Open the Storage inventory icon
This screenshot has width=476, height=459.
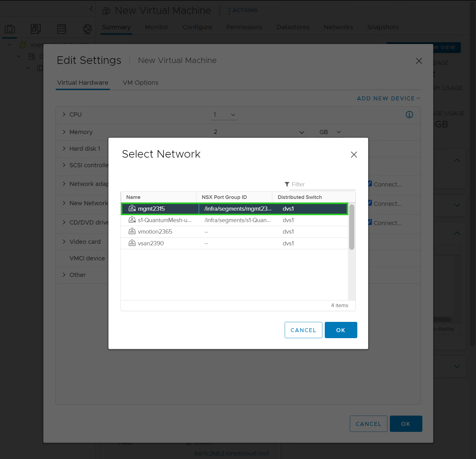[61, 29]
